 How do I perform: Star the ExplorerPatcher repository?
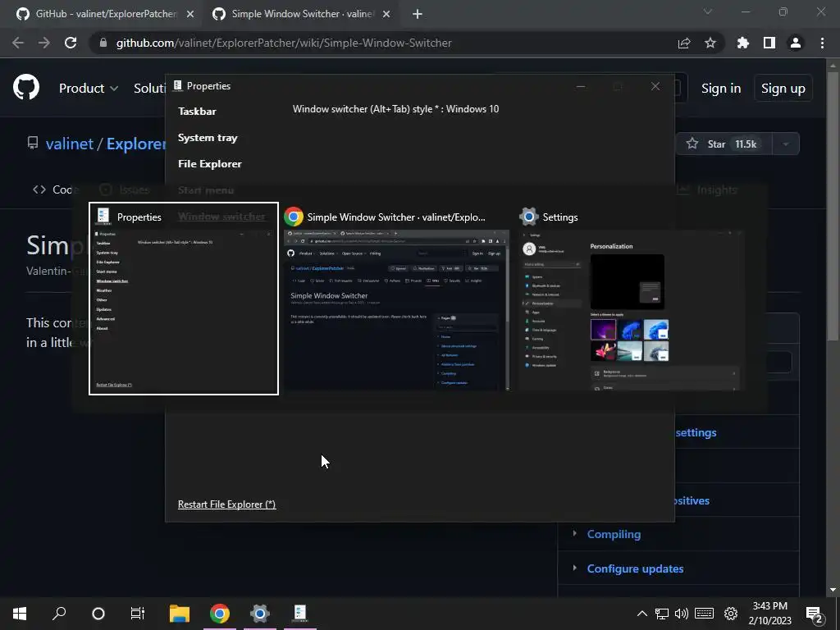tap(724, 144)
